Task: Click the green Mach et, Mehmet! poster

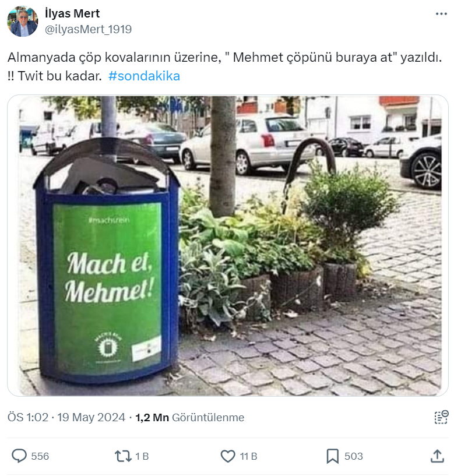Action: pyautogui.click(x=107, y=285)
